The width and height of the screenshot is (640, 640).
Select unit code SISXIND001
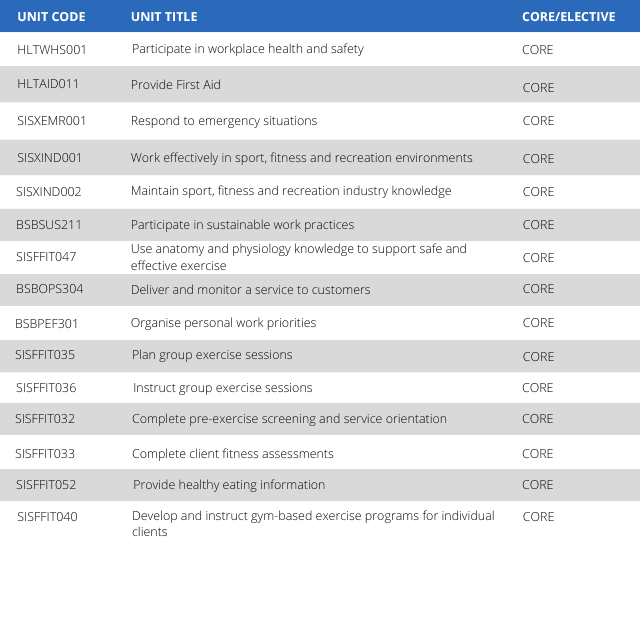click(50, 158)
